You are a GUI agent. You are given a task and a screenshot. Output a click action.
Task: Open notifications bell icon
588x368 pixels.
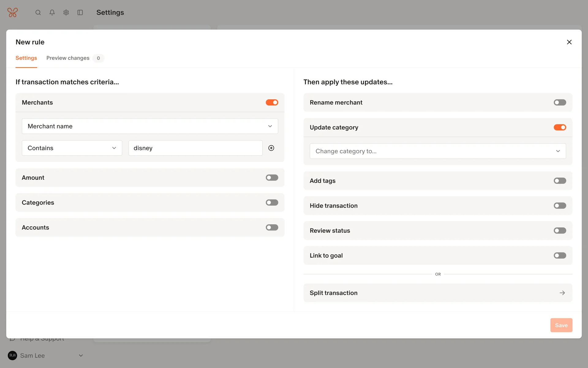[x=52, y=13]
